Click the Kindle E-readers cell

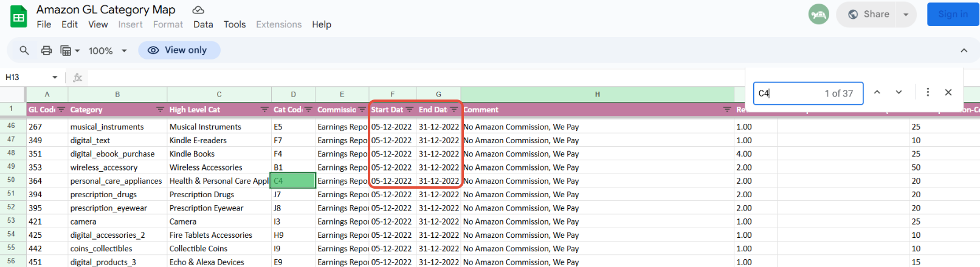219,140
